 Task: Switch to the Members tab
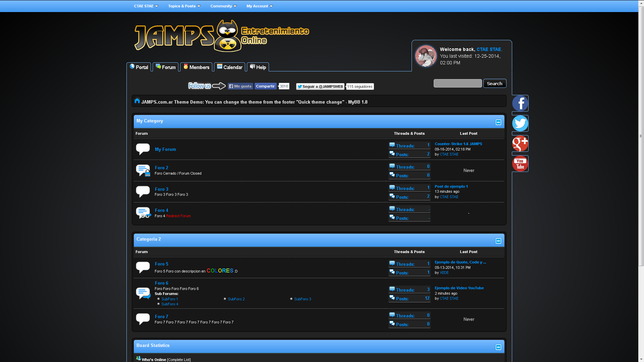196,67
